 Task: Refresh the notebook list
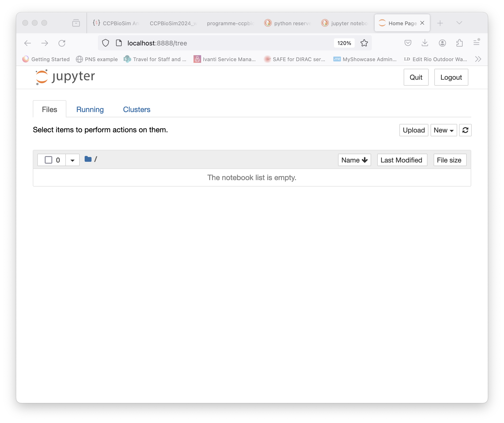coord(465,130)
